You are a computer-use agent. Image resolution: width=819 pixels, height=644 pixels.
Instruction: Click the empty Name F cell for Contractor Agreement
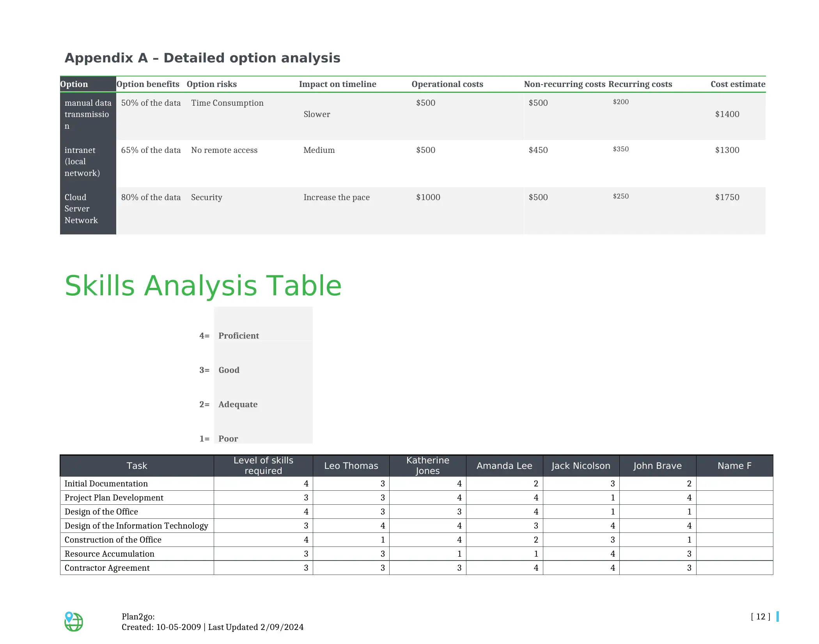coord(735,568)
